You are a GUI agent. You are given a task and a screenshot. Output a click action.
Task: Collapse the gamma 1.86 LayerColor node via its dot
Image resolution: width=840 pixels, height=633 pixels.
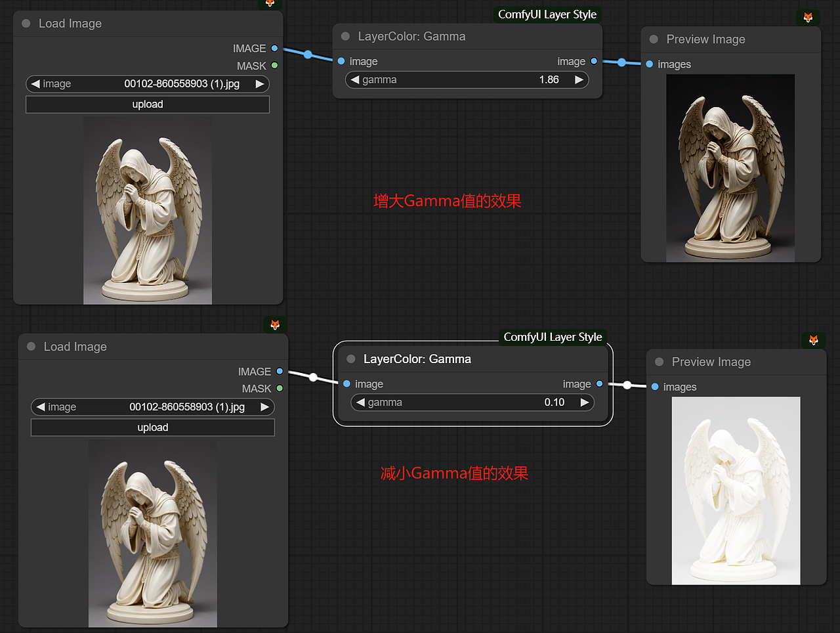pos(346,37)
